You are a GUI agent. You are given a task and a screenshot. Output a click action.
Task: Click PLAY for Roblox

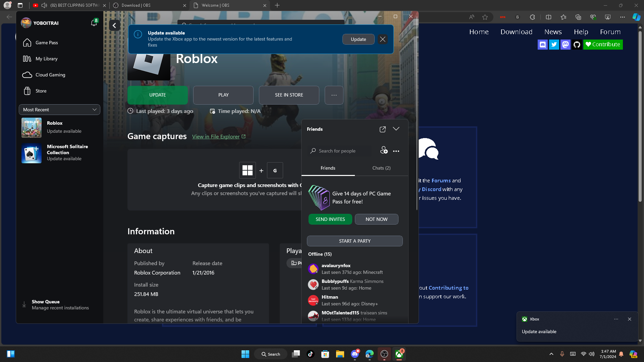point(223,95)
